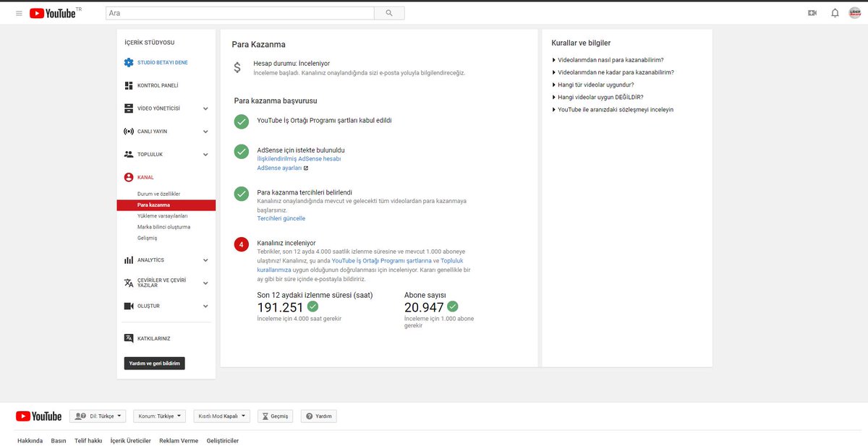Screen dimensions: 868x446
Task: Click the Studio Beta'yı Dene link
Action: click(163, 63)
